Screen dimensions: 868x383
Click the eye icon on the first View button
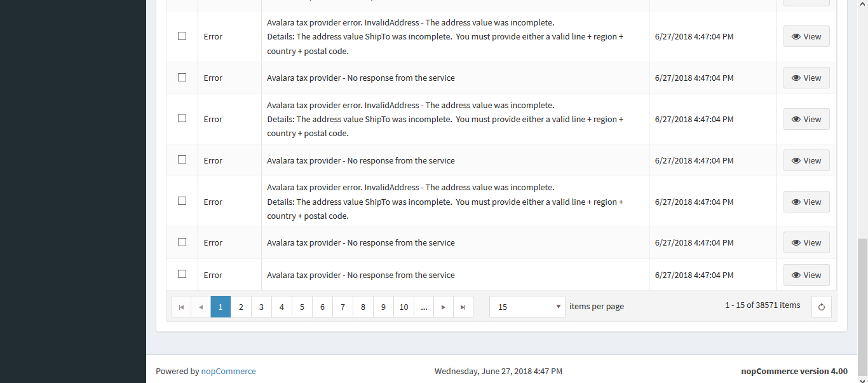pyautogui.click(x=796, y=36)
